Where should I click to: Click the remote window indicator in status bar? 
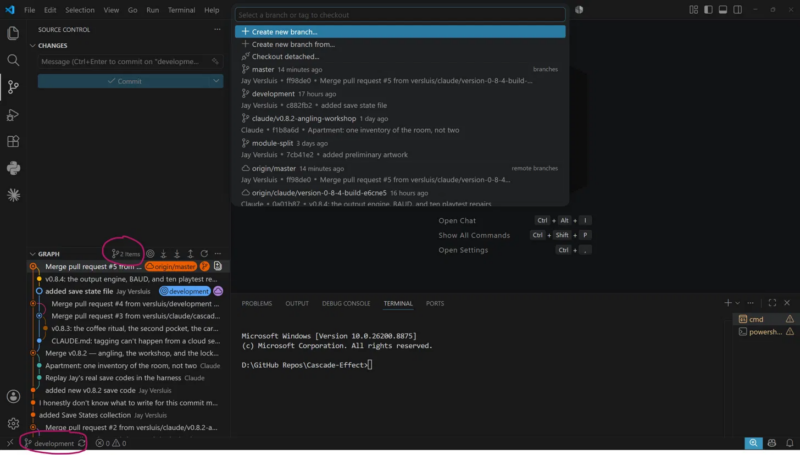10,443
